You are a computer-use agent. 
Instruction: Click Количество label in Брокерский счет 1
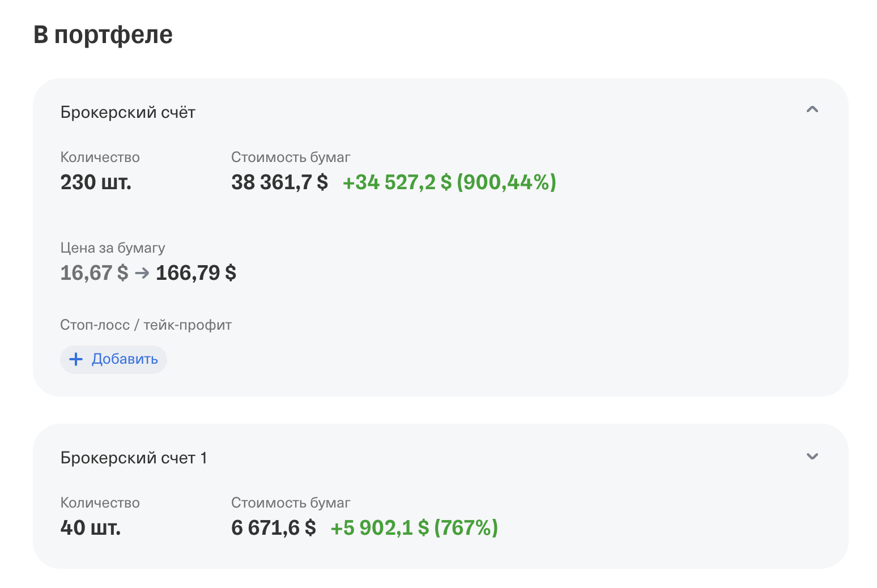pyautogui.click(x=100, y=503)
